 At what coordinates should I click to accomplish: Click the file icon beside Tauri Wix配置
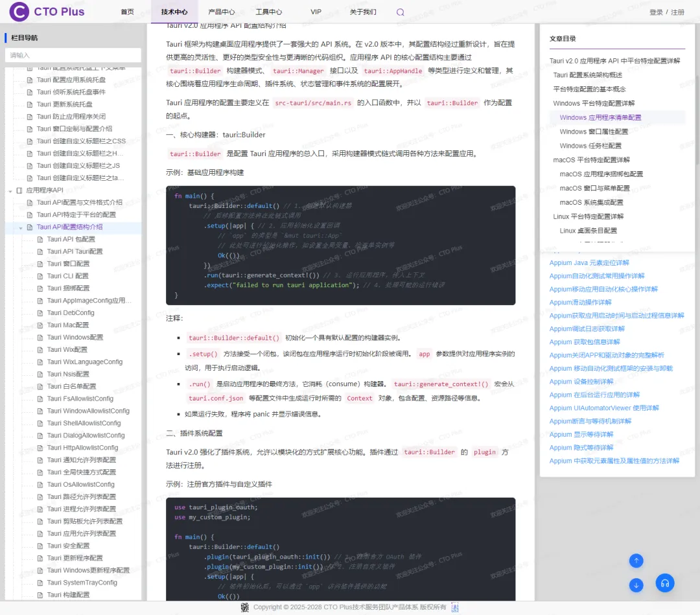pos(40,350)
